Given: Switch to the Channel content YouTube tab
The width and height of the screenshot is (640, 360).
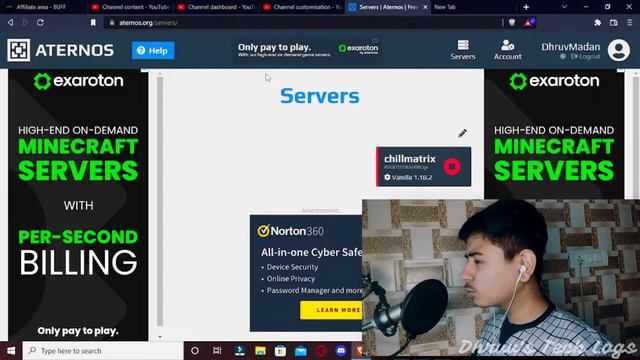Looking at the screenshot, I should [130, 7].
